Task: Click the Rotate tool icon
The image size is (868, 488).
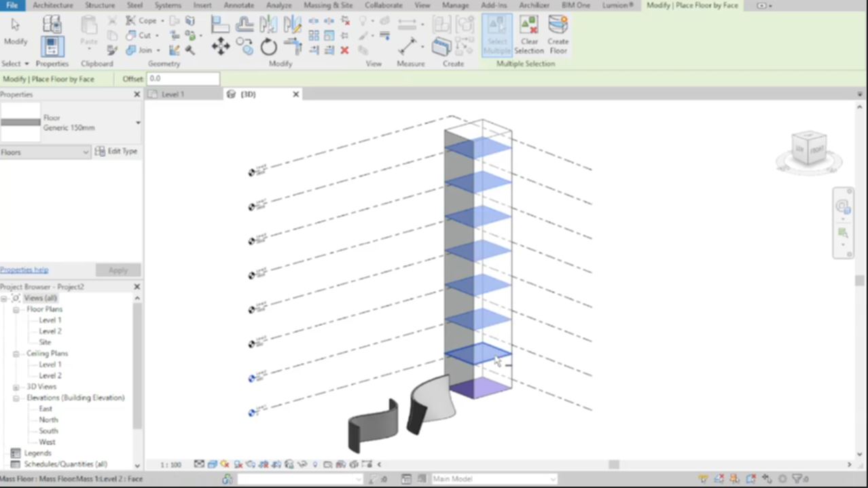Action: coord(269,47)
